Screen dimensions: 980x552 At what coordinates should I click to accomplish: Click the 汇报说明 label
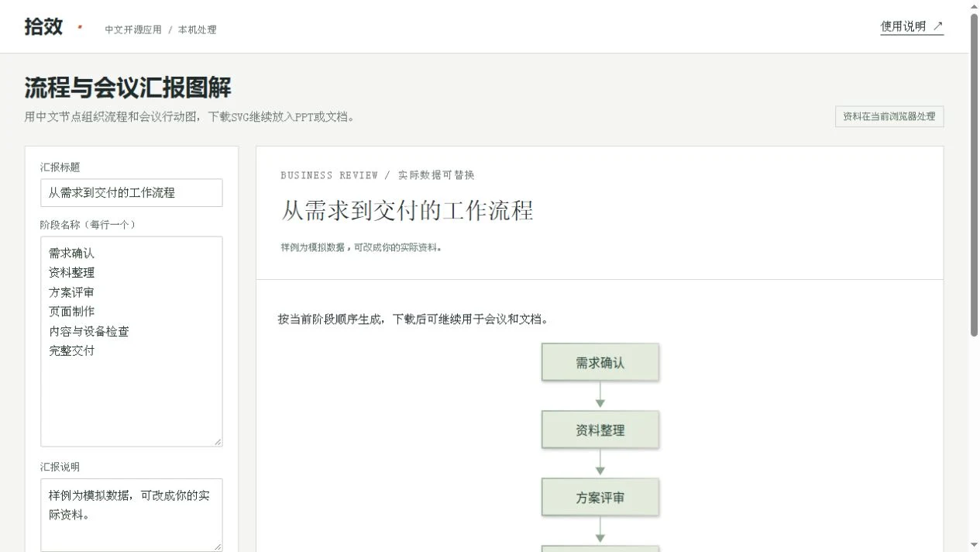(x=60, y=467)
